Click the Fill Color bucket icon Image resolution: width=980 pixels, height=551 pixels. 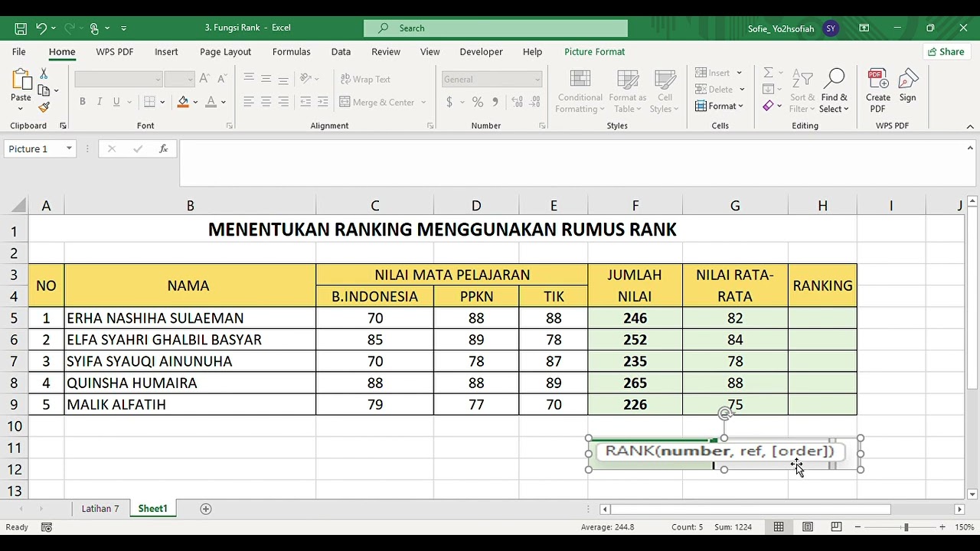click(183, 102)
